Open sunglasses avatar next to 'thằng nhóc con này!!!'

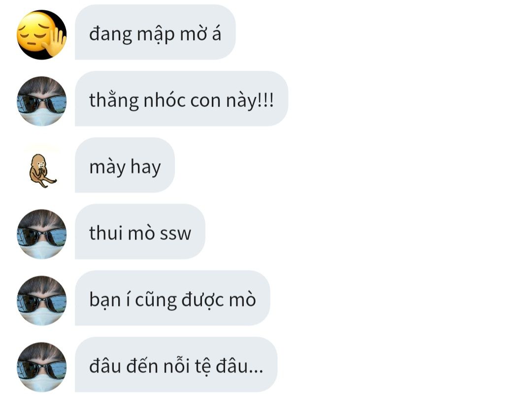(41, 101)
